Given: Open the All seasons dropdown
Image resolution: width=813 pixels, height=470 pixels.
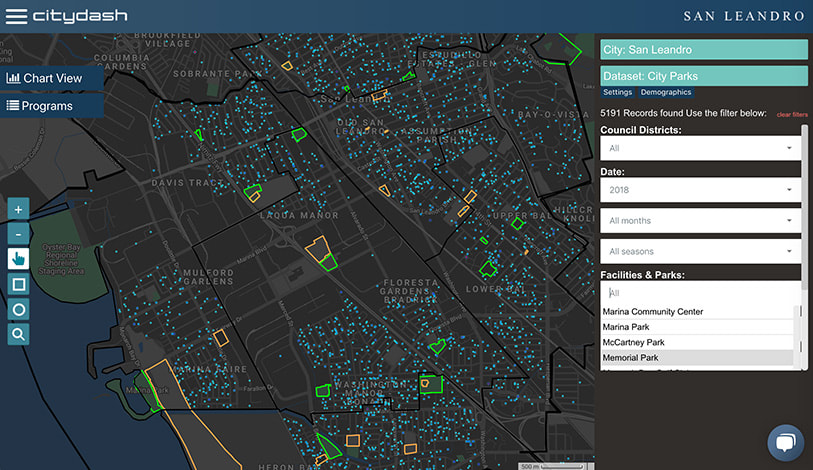Looking at the screenshot, I should pos(700,251).
